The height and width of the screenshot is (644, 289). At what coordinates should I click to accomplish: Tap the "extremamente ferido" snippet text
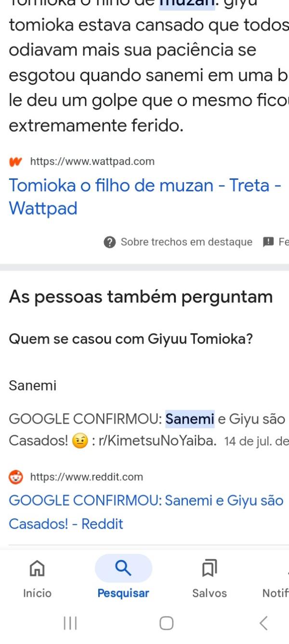click(96, 126)
